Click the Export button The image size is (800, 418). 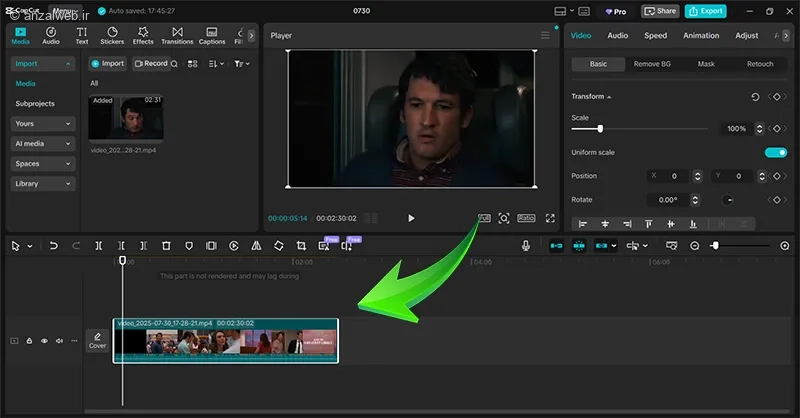pyautogui.click(x=706, y=11)
